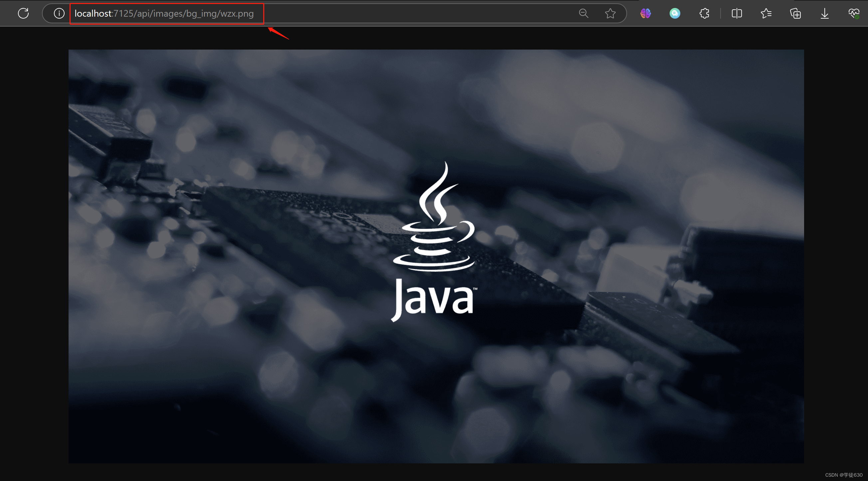Screen dimensions: 868x481
Task: Open the Extensions puzzle piece menu
Action: tap(704, 14)
